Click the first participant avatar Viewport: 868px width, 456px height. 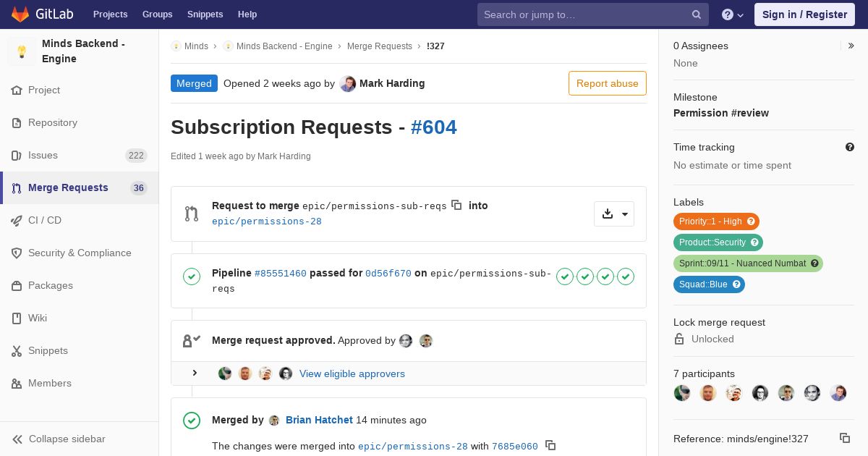click(682, 393)
